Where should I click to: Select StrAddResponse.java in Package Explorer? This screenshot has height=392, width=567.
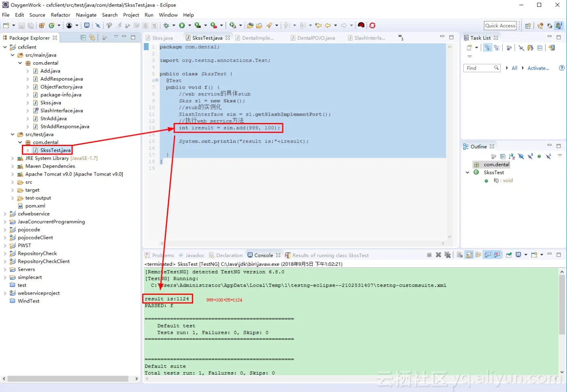click(x=65, y=127)
